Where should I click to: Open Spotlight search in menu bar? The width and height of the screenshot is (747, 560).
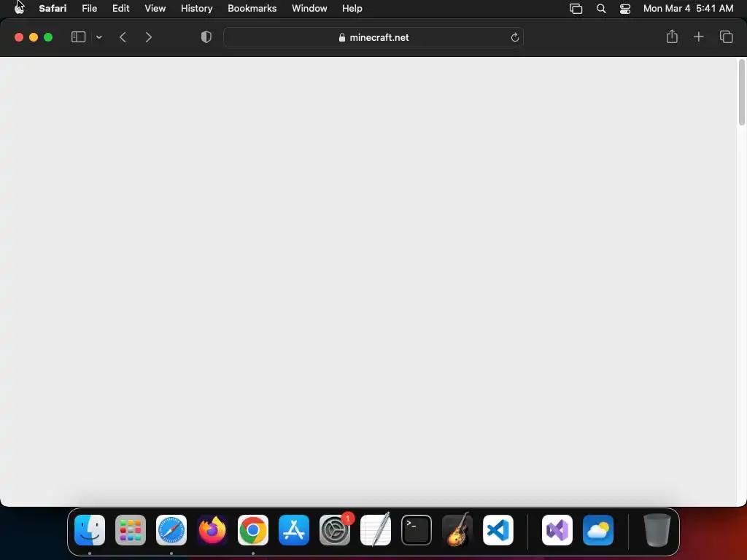click(601, 9)
